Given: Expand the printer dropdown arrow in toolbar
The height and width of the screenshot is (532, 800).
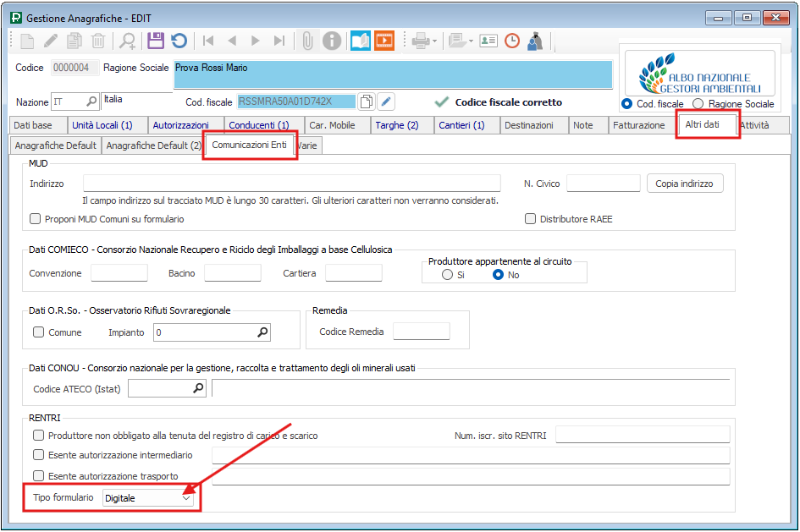Looking at the screenshot, I should click(435, 41).
